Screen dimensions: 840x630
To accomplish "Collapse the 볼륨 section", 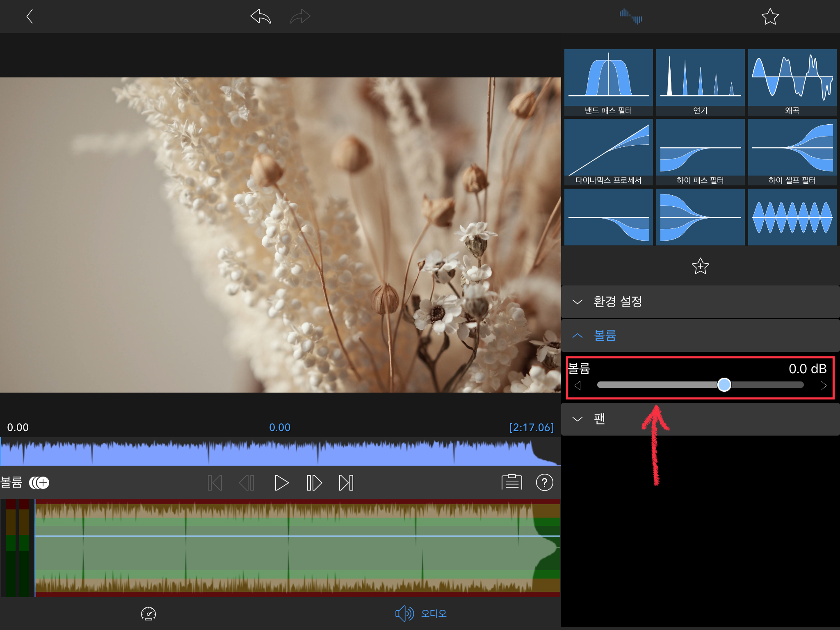I will click(x=700, y=336).
